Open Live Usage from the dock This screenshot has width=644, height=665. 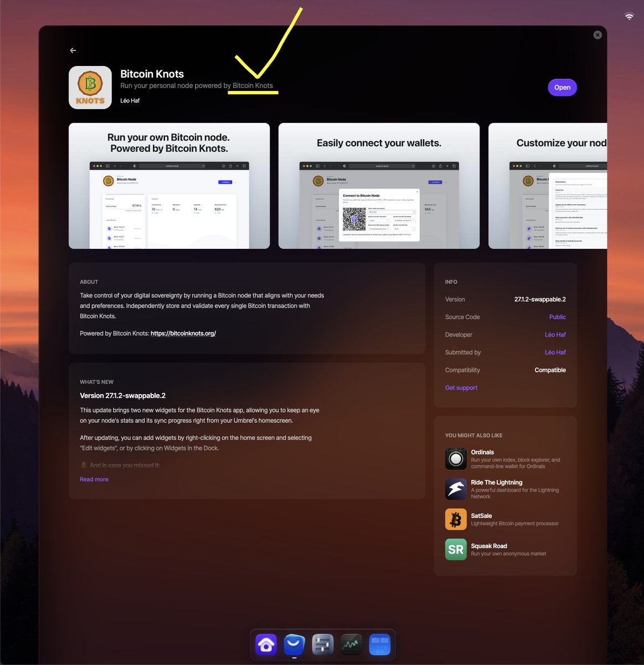[351, 644]
